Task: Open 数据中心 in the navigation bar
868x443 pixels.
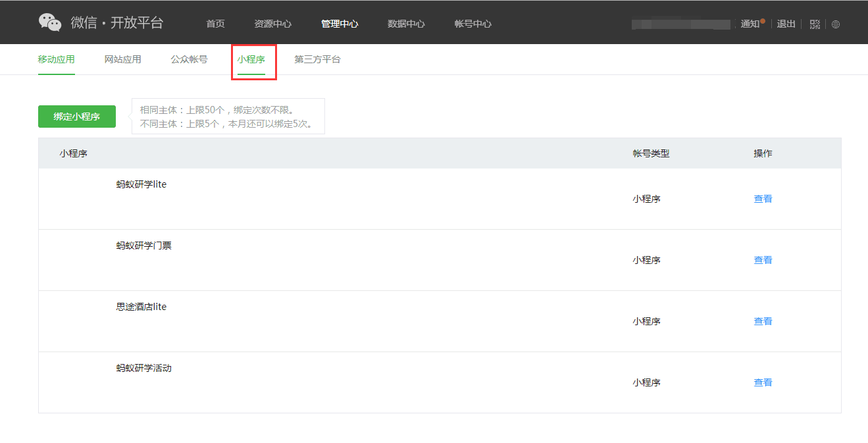Action: [x=406, y=24]
